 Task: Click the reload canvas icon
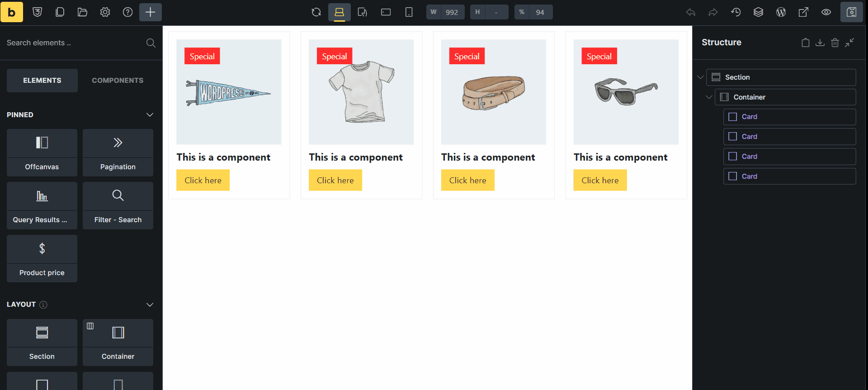[x=316, y=12]
